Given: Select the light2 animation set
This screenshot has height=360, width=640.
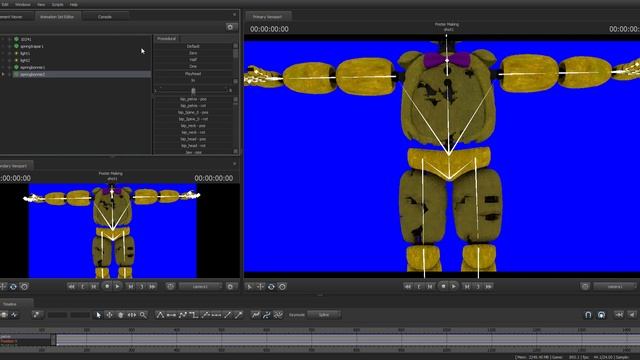Looking at the screenshot, I should click(25, 60).
